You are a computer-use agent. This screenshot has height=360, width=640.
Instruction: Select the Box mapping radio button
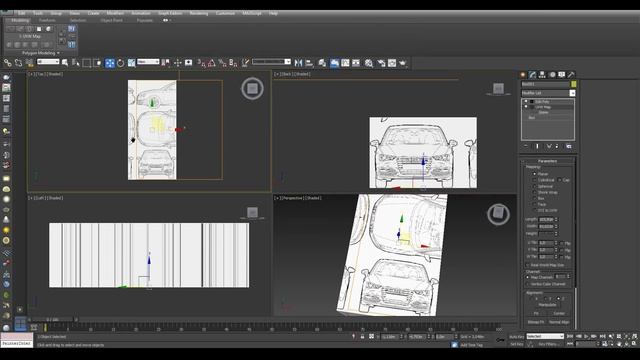pyautogui.click(x=534, y=198)
